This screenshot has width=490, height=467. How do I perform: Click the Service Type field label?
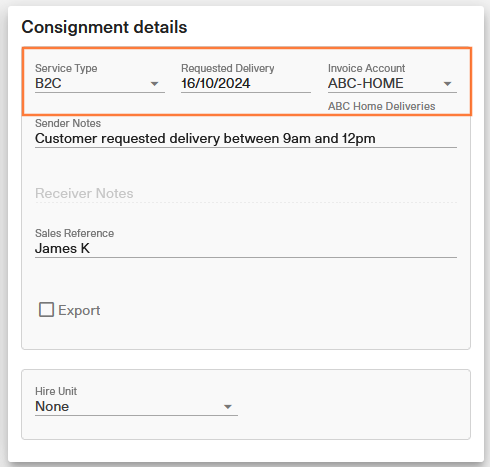click(66, 68)
